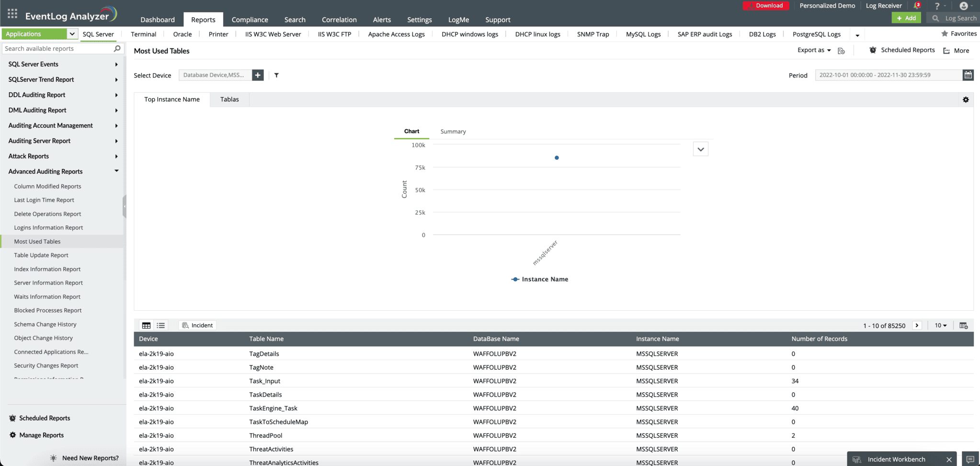This screenshot has height=466, width=980.
Task: Click the export history icon beside Export as
Action: [x=841, y=51]
